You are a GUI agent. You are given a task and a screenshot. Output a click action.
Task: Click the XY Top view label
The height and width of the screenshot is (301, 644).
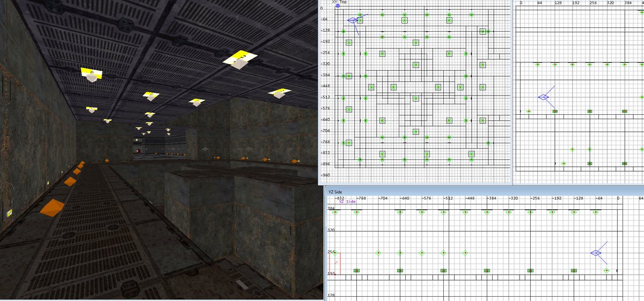click(x=339, y=2)
